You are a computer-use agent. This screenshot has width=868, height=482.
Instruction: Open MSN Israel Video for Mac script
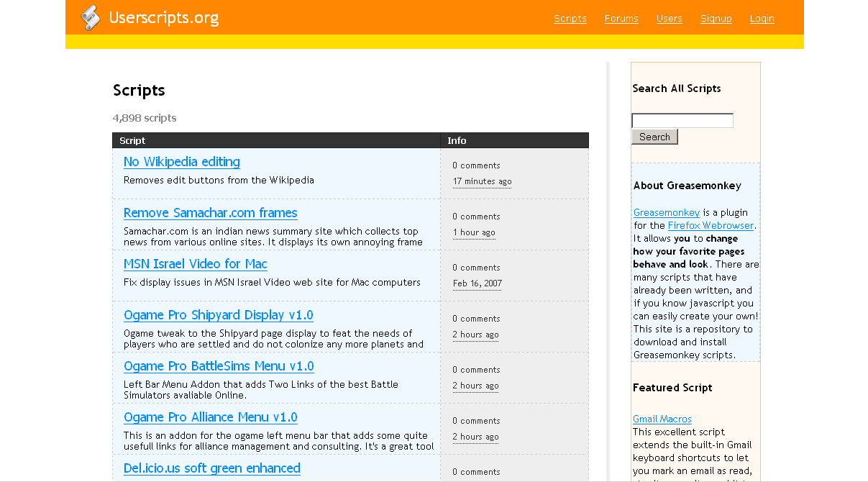195,264
